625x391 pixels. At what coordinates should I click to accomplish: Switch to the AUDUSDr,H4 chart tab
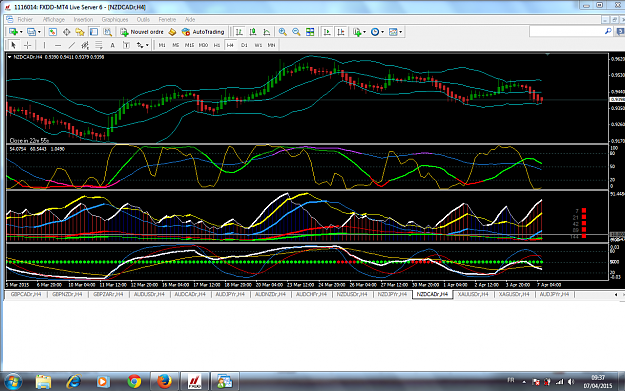pos(149,294)
